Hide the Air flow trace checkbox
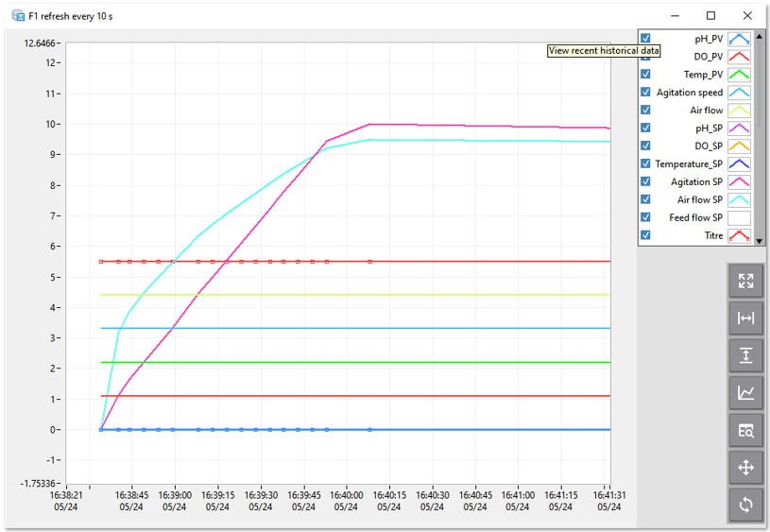The height and width of the screenshot is (532, 770). (645, 110)
